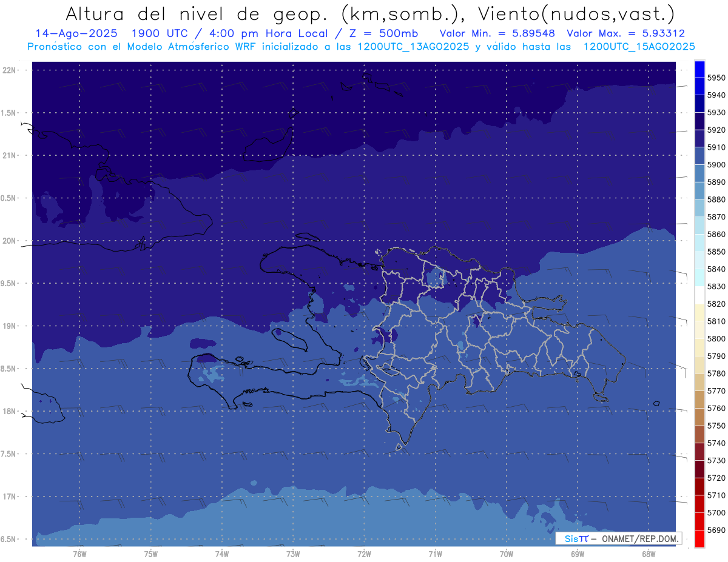This screenshot has width=728, height=562.
Task: Click the 5830 colorbar value label
Action: tap(716, 286)
